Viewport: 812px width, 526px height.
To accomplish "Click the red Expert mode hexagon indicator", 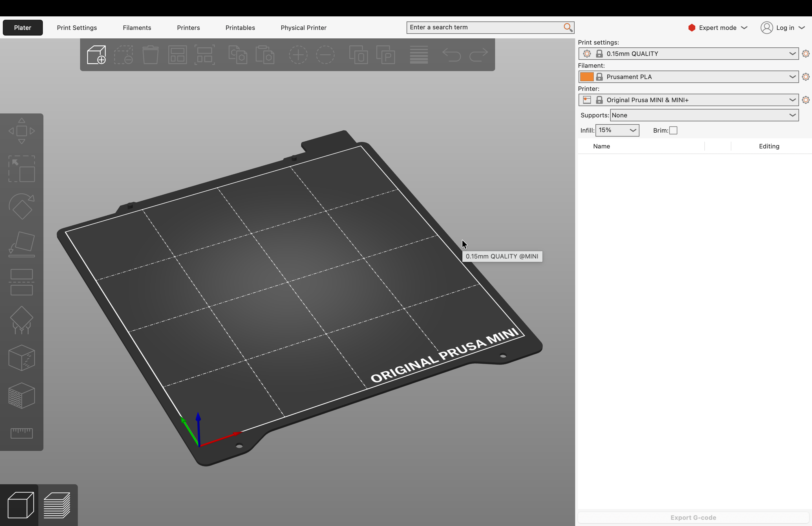I will [x=692, y=28].
